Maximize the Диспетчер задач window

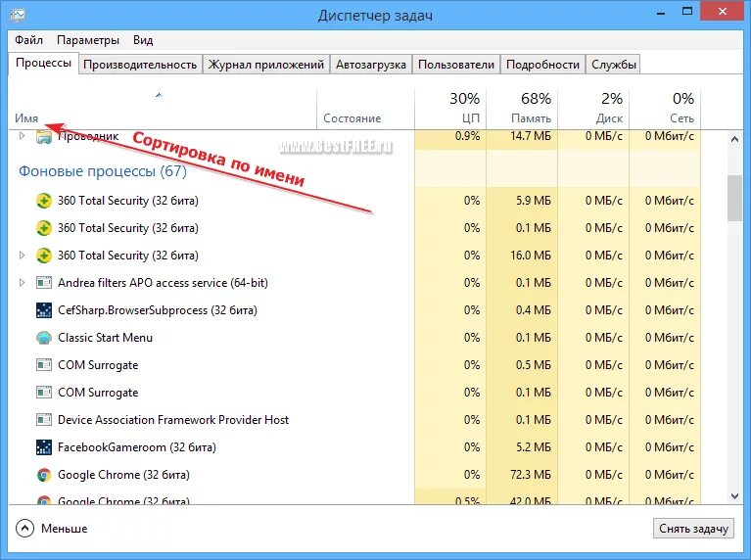pos(686,12)
